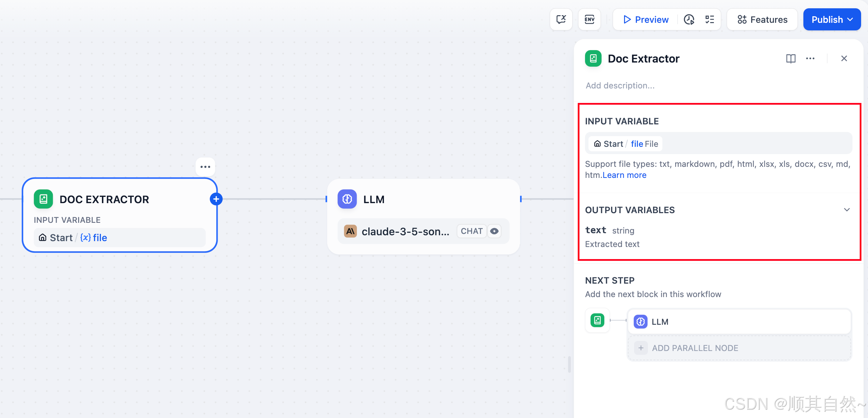Click the three-dot menu above Doc Extractor node
Image resolution: width=868 pixels, height=418 pixels.
tap(205, 167)
